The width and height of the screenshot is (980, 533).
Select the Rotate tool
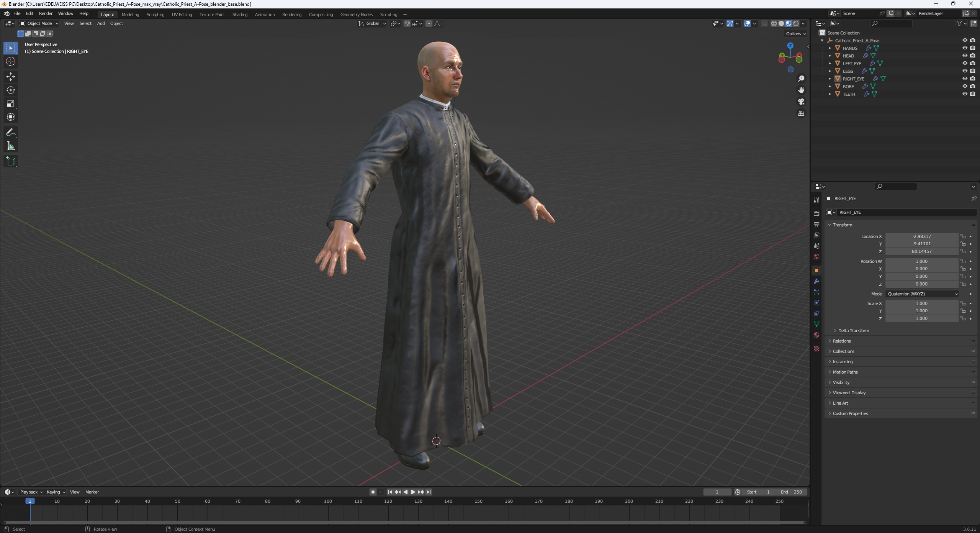(11, 90)
